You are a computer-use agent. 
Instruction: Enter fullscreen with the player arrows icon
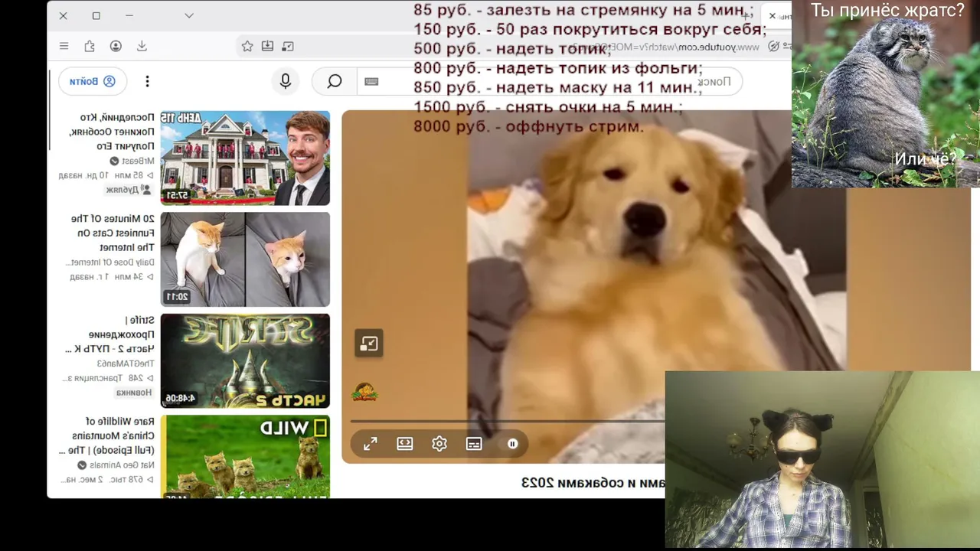371,444
